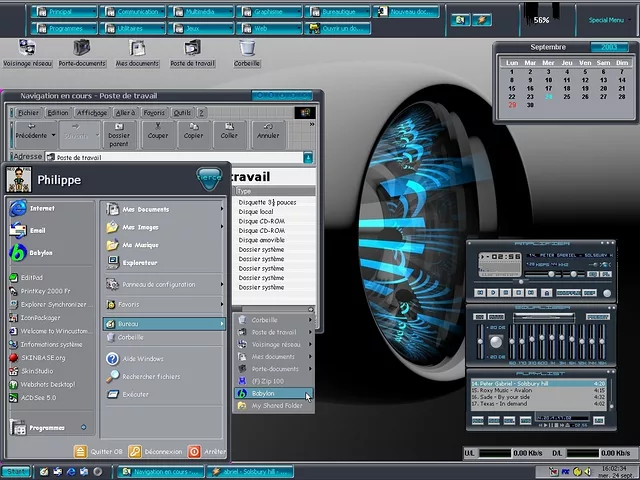Toggle Winamp shuffle button
640x480 pixels.
(x=570, y=292)
